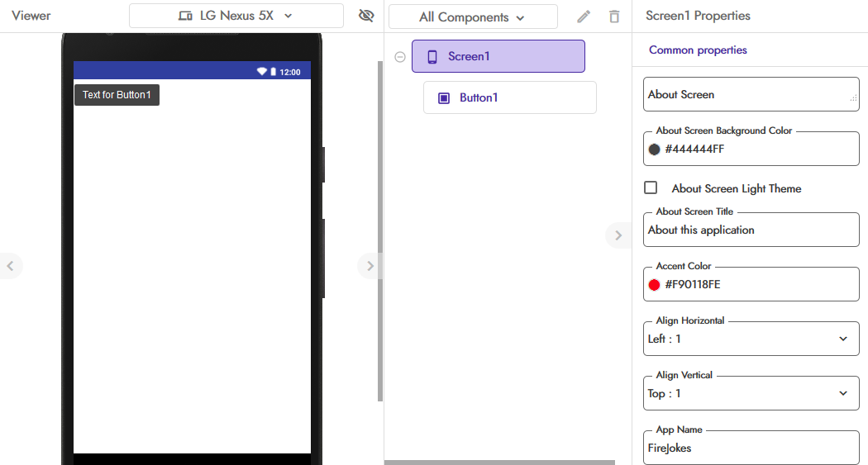This screenshot has height=465, width=868.
Task: Click the trash delete component icon
Action: pos(614,17)
